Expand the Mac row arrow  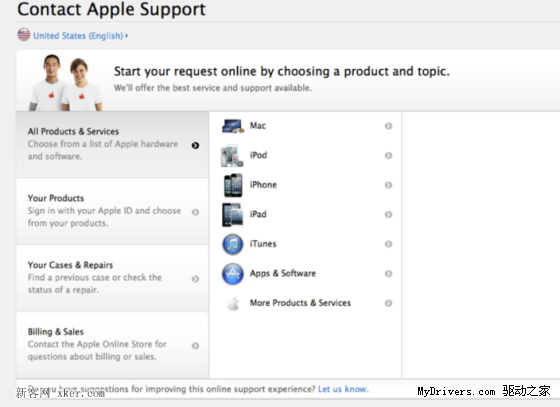pyautogui.click(x=388, y=126)
